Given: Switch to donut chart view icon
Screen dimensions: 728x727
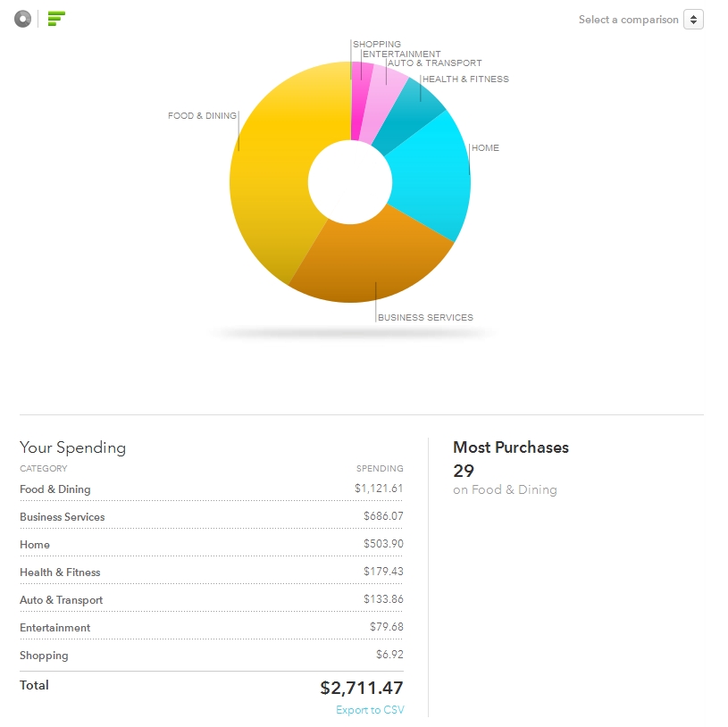Looking at the screenshot, I should click(22, 19).
